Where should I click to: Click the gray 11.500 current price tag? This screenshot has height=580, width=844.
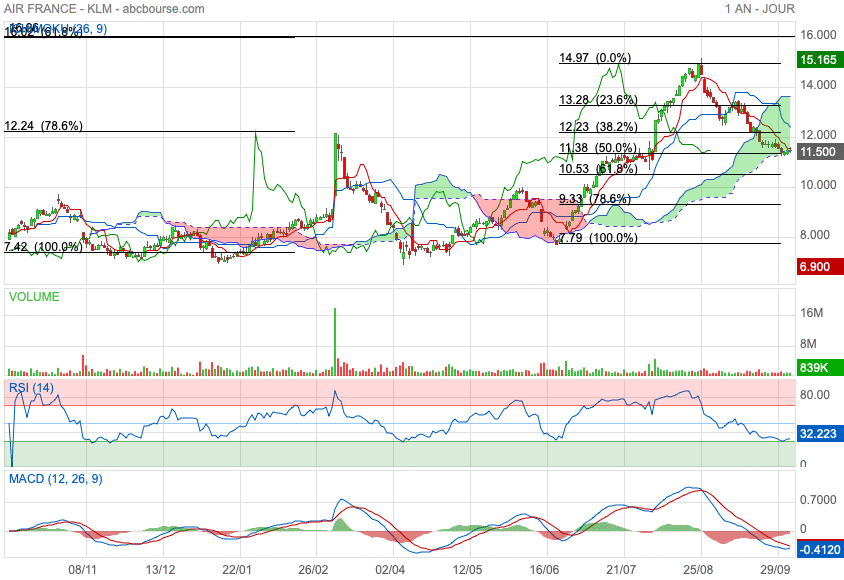pos(818,151)
